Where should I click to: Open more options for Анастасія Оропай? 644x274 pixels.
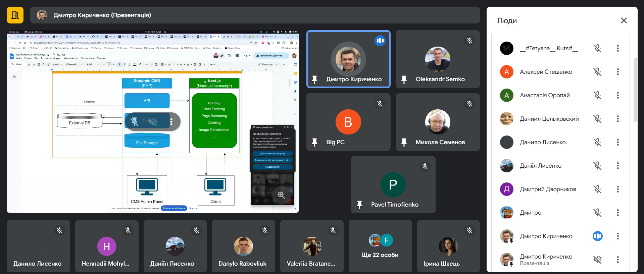(x=617, y=95)
